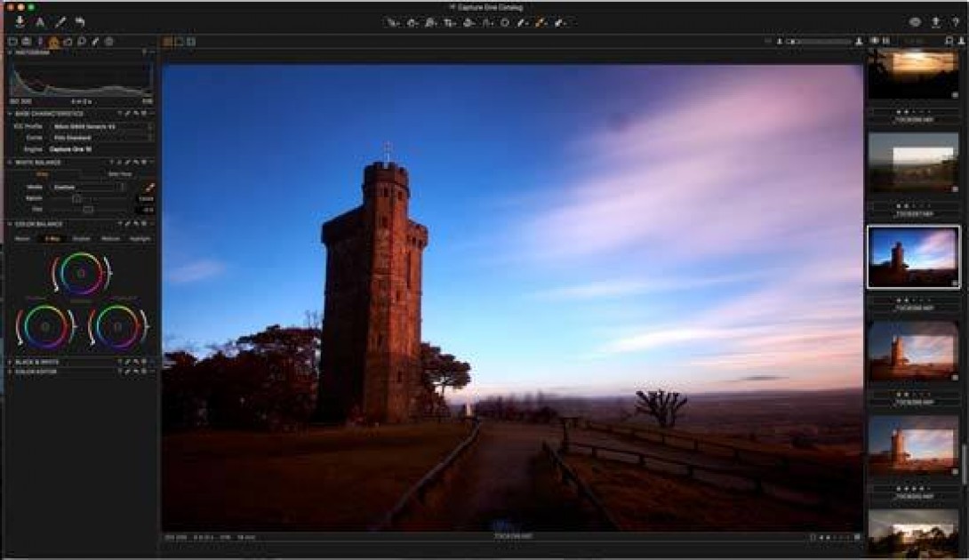Toggle proof margin viewer icon
This screenshot has width=969, height=560.
tap(191, 42)
